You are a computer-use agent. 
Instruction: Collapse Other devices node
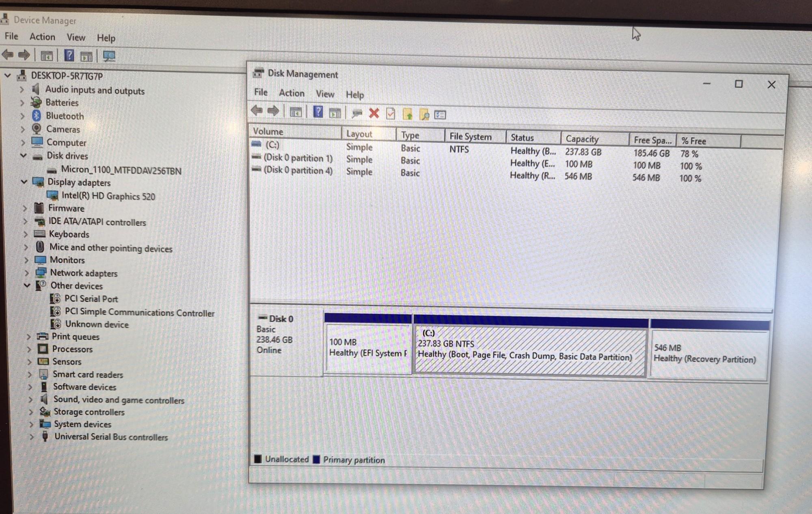pos(27,285)
